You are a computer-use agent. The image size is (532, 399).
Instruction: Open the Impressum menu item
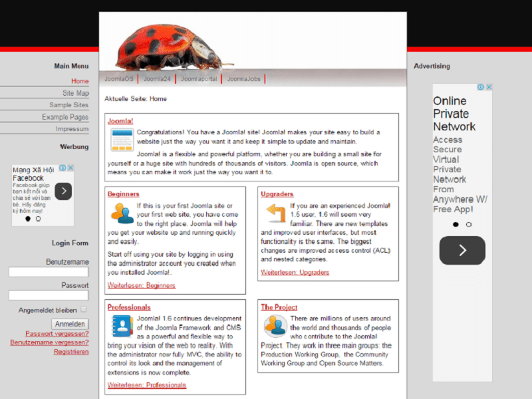pyautogui.click(x=72, y=129)
